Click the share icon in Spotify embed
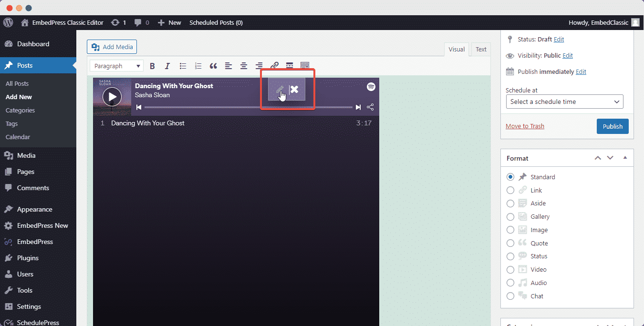This screenshot has width=644, height=326. pos(370,107)
